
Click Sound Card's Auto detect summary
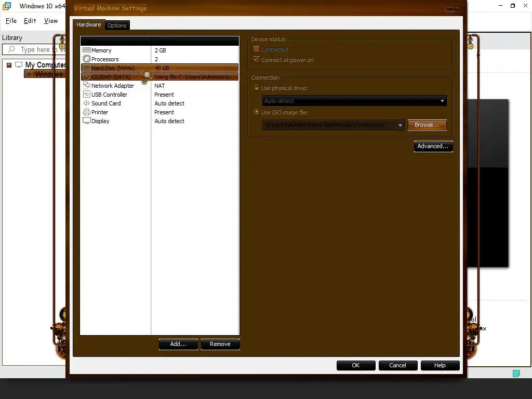169,103
